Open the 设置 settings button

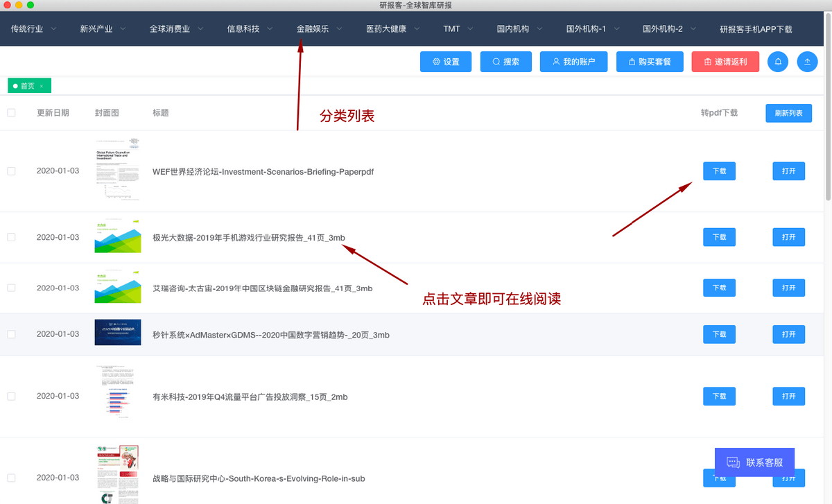pyautogui.click(x=446, y=62)
